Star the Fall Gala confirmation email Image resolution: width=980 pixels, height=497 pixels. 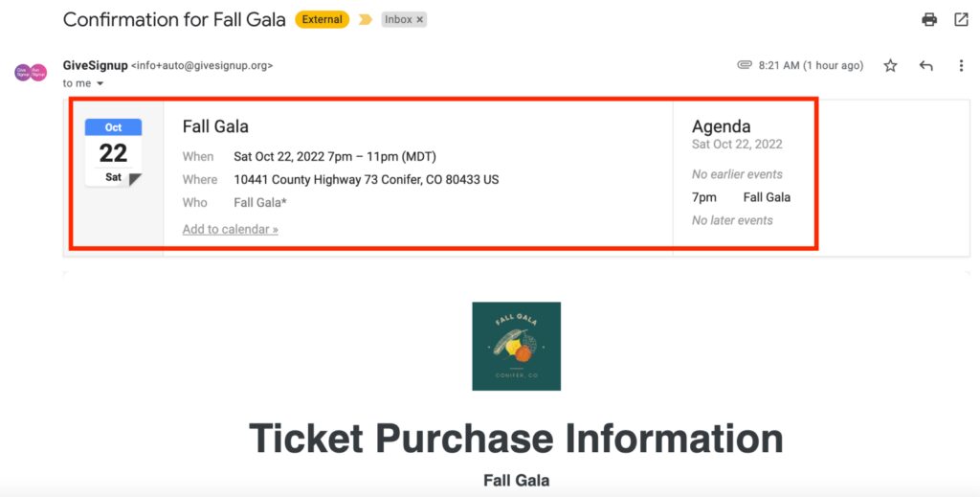[x=891, y=66]
